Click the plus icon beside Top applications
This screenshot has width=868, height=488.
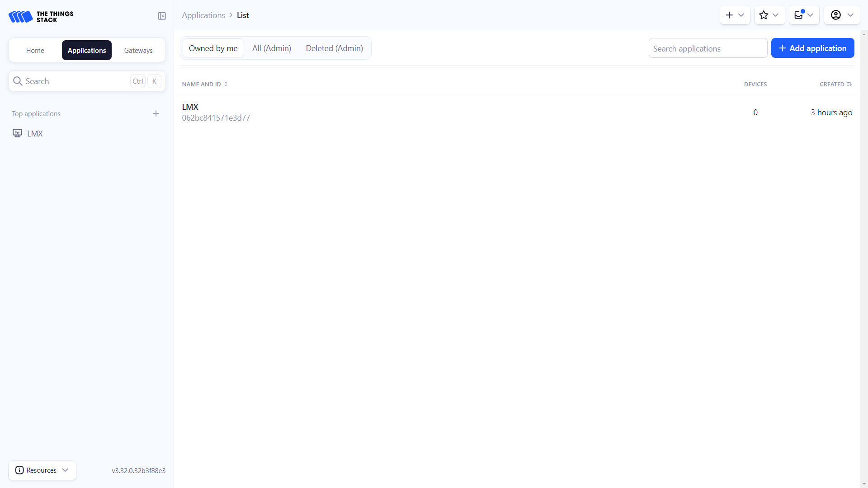tap(156, 113)
